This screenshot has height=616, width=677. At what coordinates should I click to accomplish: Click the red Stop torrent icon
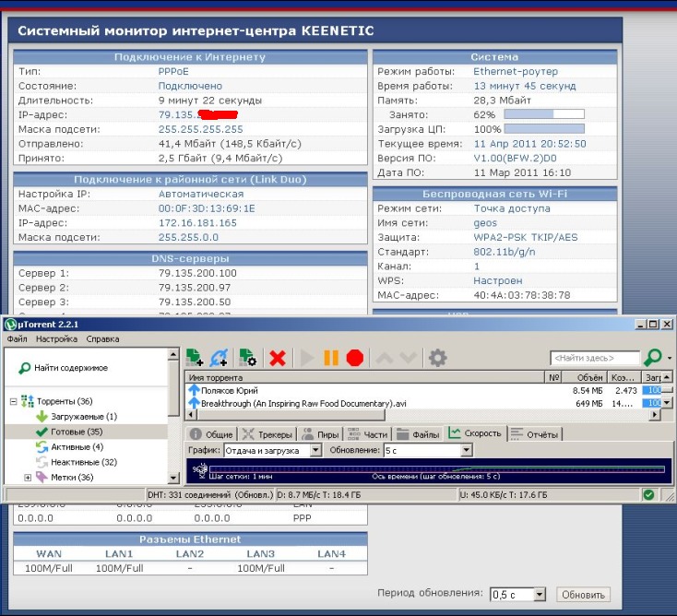[x=355, y=358]
